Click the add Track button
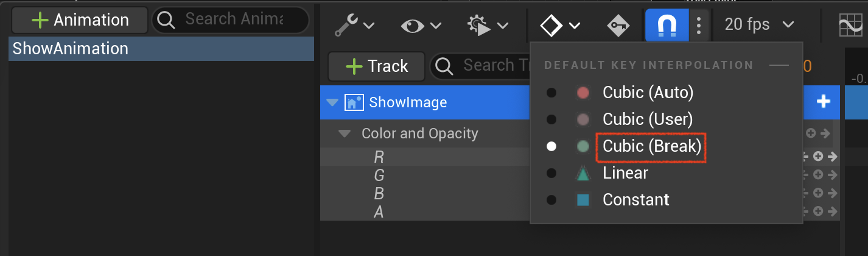 [377, 66]
